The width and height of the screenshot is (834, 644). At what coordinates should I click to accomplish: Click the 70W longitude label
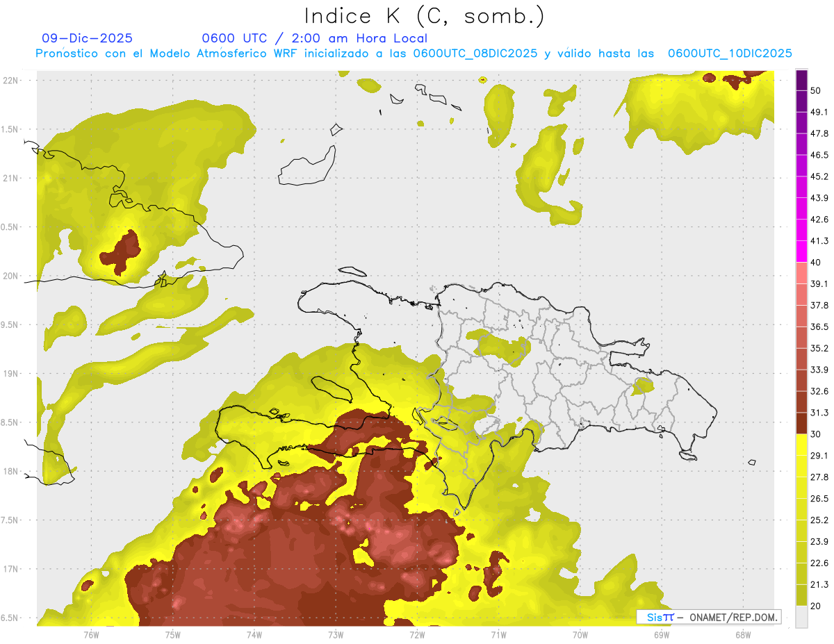pos(580,634)
